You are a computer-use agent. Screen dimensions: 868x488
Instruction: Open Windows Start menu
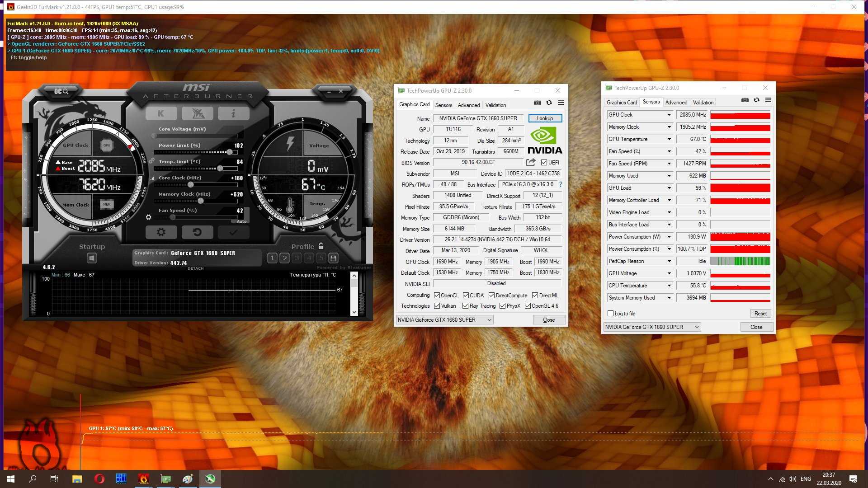[11, 479]
